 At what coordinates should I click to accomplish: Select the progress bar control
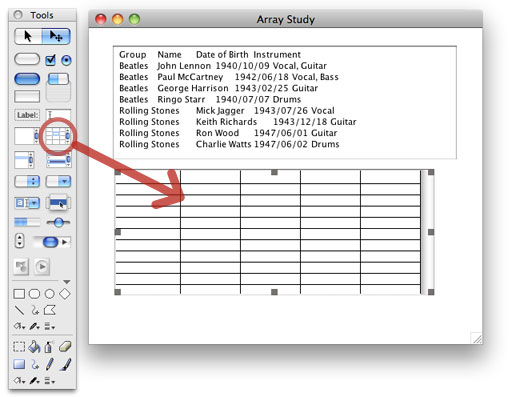tap(27, 222)
